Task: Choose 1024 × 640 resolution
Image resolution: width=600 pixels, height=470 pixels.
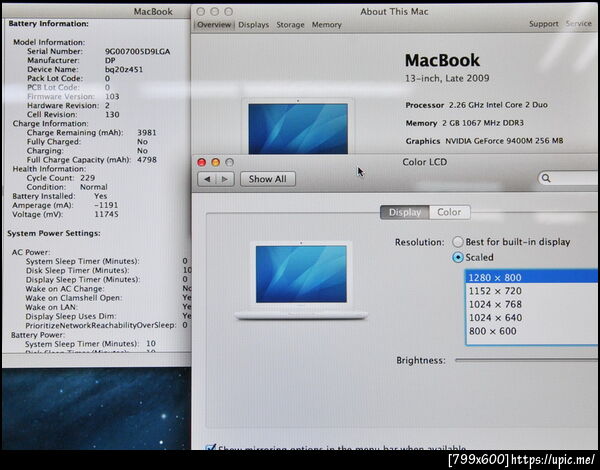Action: pyautogui.click(x=532, y=318)
